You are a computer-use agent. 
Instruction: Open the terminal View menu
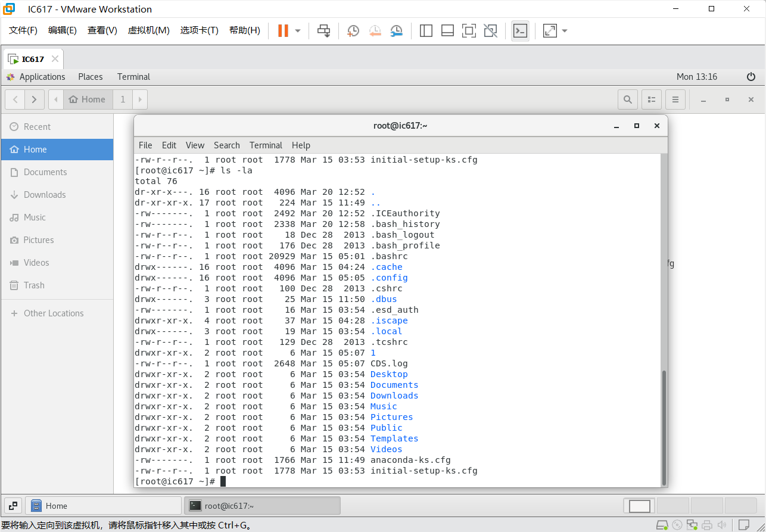[195, 145]
